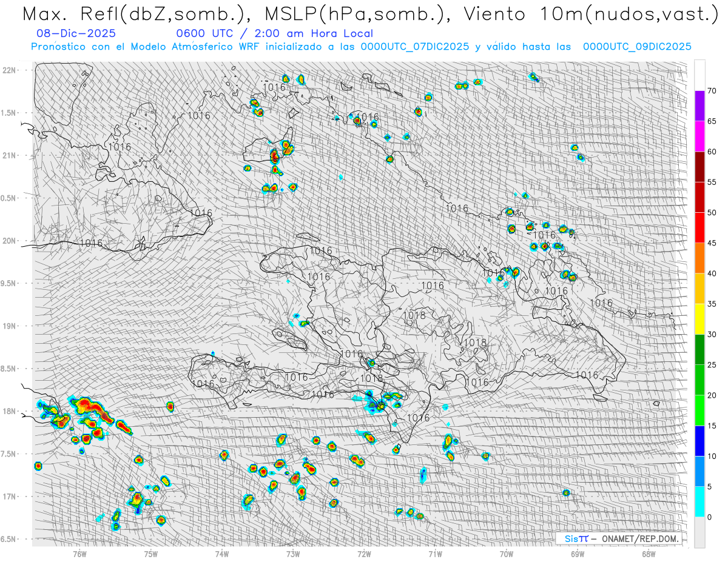Click the purple colorbar segment between 65 and 70
728x562 pixels.
click(699, 106)
